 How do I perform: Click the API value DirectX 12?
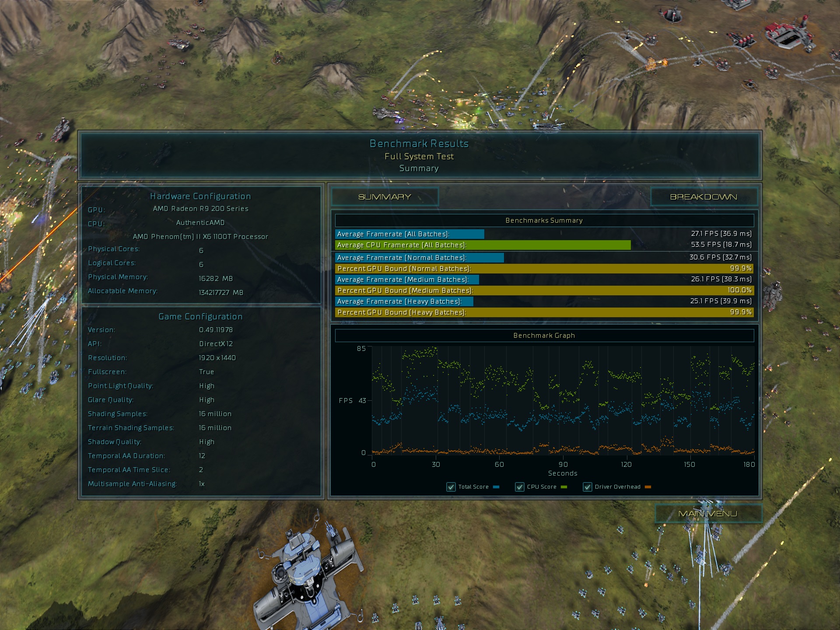(x=216, y=344)
